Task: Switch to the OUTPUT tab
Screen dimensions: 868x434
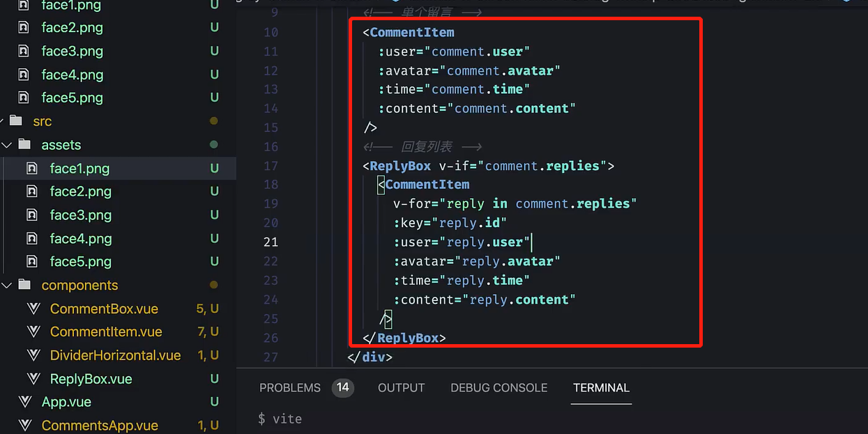Action: click(x=401, y=387)
